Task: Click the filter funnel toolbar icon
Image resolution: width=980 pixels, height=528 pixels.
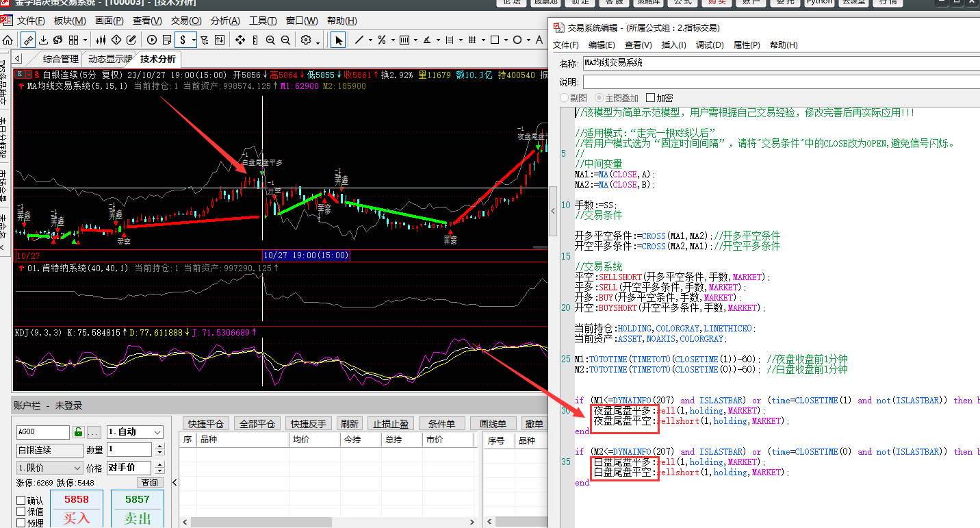Action: 204,40
